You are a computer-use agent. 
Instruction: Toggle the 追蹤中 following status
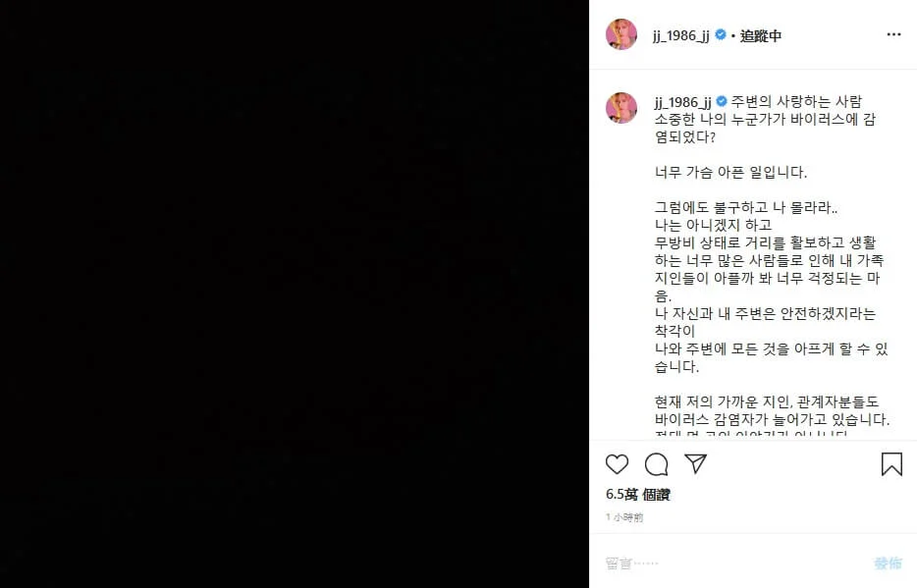(761, 35)
